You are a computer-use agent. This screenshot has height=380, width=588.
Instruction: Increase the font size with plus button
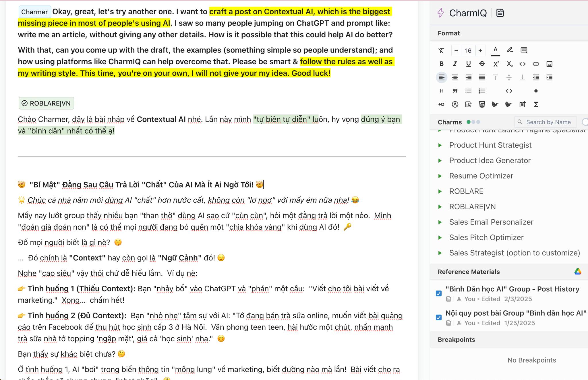click(480, 51)
